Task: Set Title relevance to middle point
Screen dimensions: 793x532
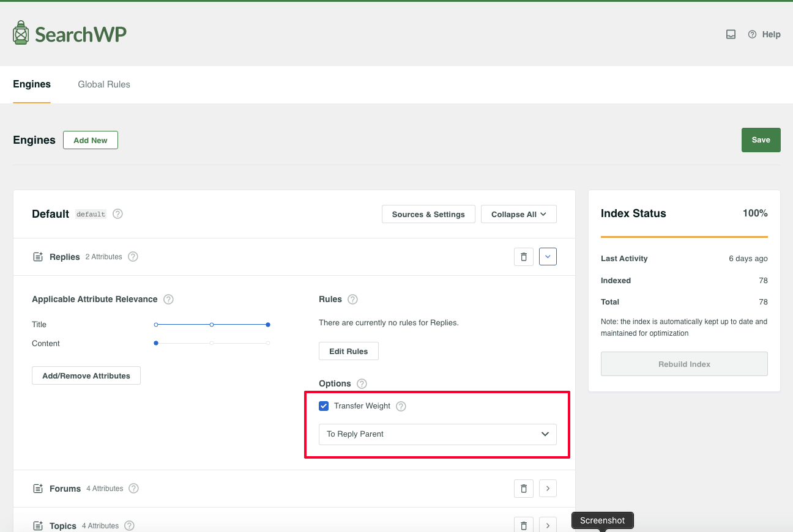Action: [212, 325]
